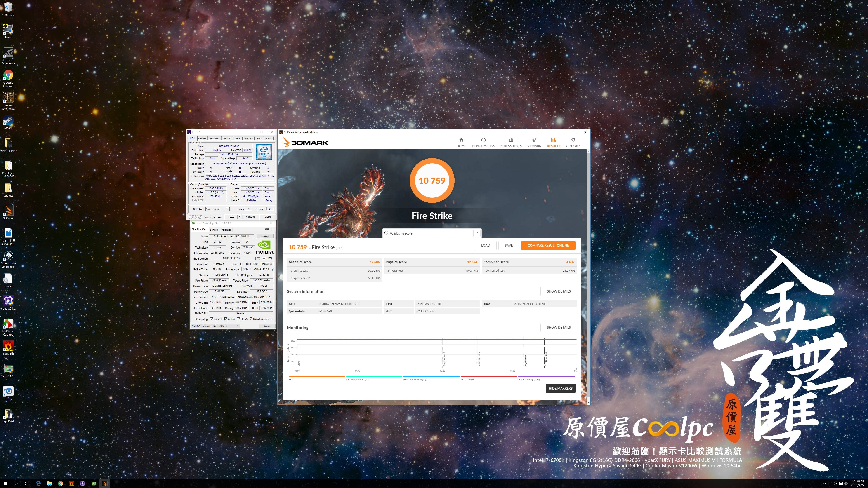Toggle OpenCL checkbox in GPU-Z

coord(212,319)
